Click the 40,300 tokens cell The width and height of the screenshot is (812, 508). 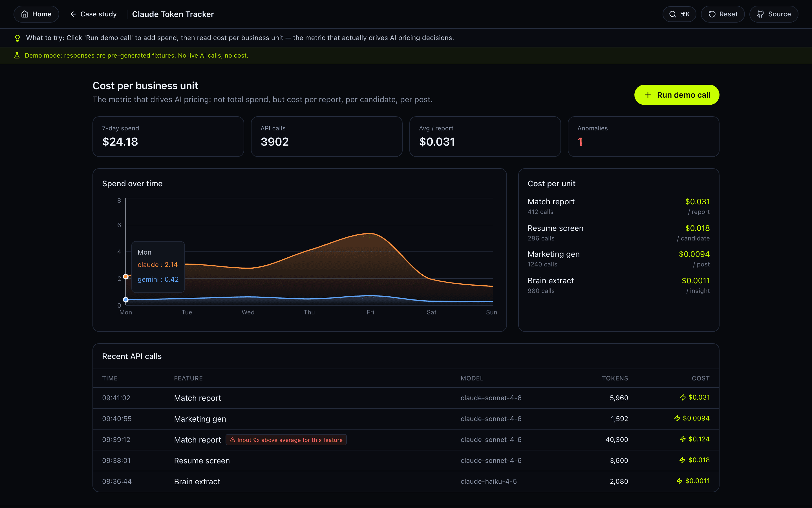tap(617, 439)
